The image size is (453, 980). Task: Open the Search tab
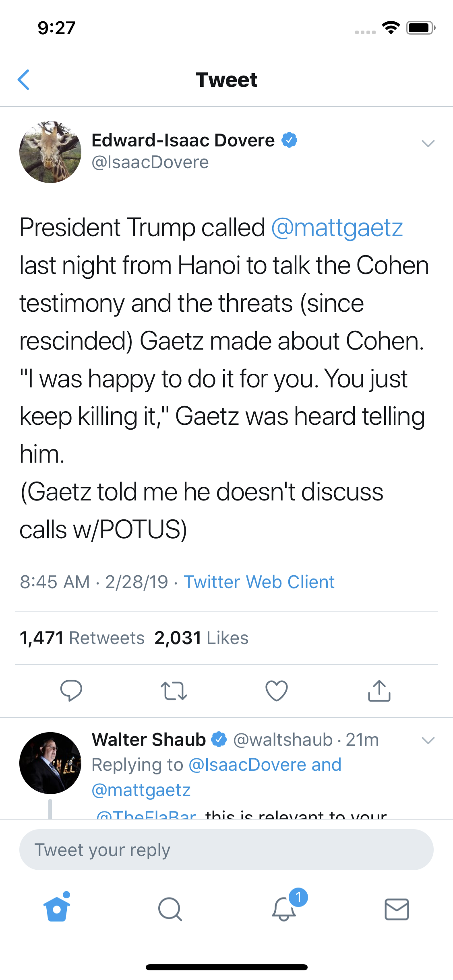click(170, 909)
